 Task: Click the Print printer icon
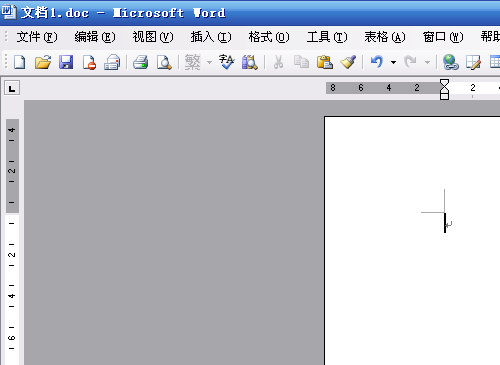140,62
